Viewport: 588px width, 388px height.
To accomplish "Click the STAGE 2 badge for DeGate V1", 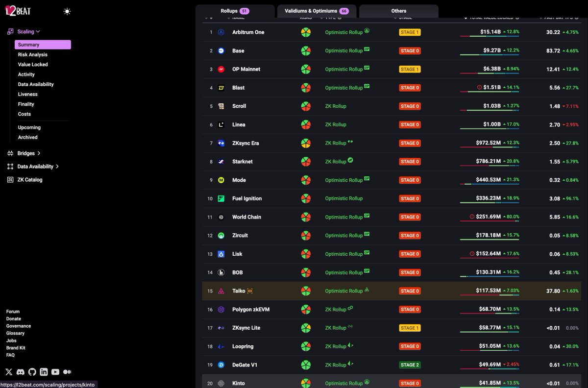I will (x=410, y=365).
